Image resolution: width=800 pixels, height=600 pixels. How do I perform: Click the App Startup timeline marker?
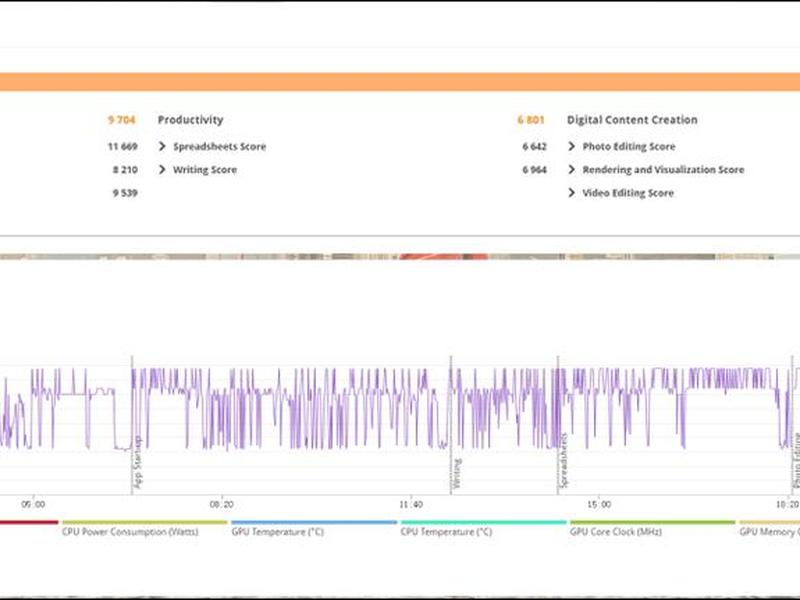pyautogui.click(x=138, y=462)
